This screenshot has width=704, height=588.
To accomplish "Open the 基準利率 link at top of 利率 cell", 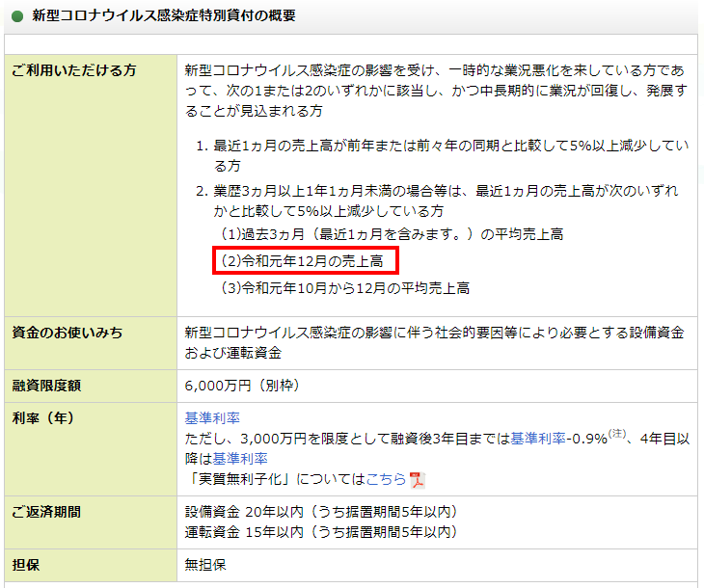I will coord(212,418).
